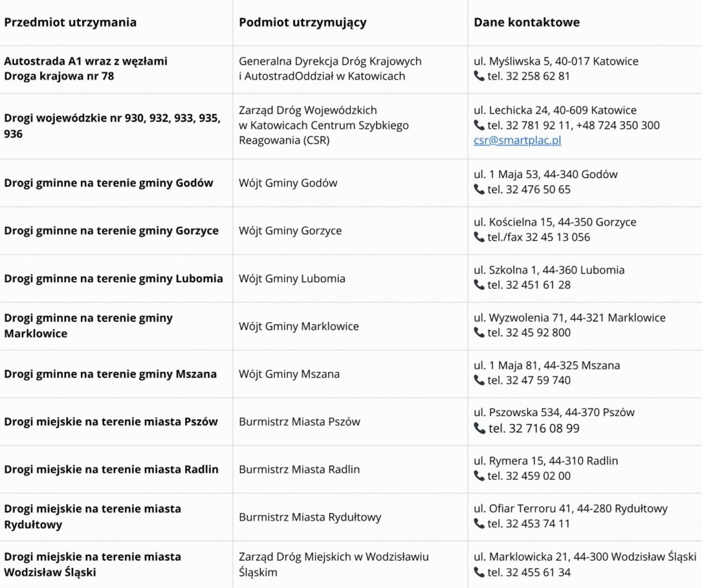702x588 pixels.
Task: Click phone icon beside tel. 32 45 92 800
Action: tap(479, 332)
